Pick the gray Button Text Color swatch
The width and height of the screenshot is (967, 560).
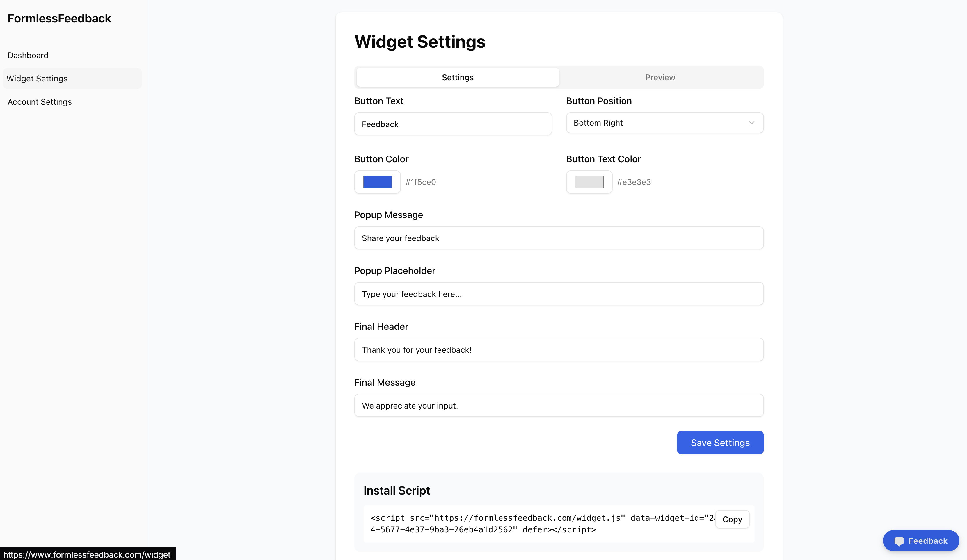coord(589,182)
